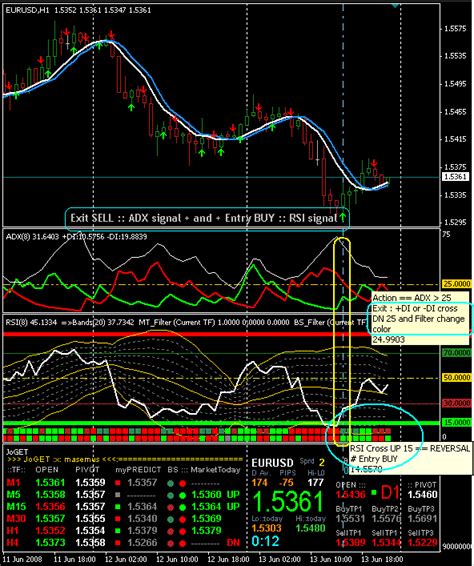Click the red square beside M1 predict 1.5357

point(118,483)
